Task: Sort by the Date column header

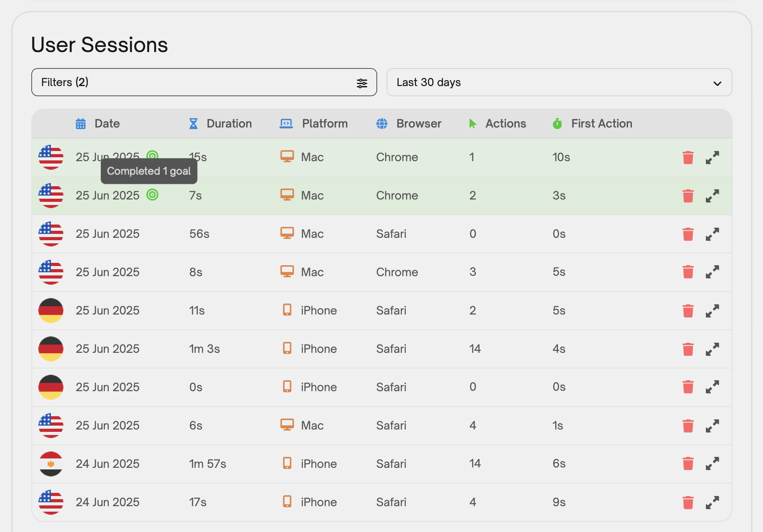Action: tap(107, 124)
